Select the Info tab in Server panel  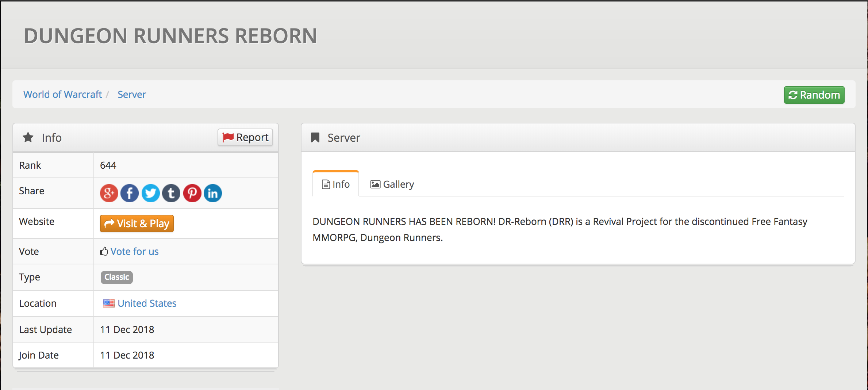[x=336, y=184]
